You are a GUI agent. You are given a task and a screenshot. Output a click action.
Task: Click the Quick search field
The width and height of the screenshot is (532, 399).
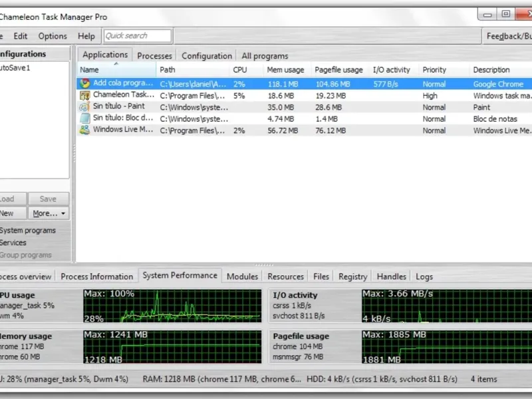click(138, 36)
